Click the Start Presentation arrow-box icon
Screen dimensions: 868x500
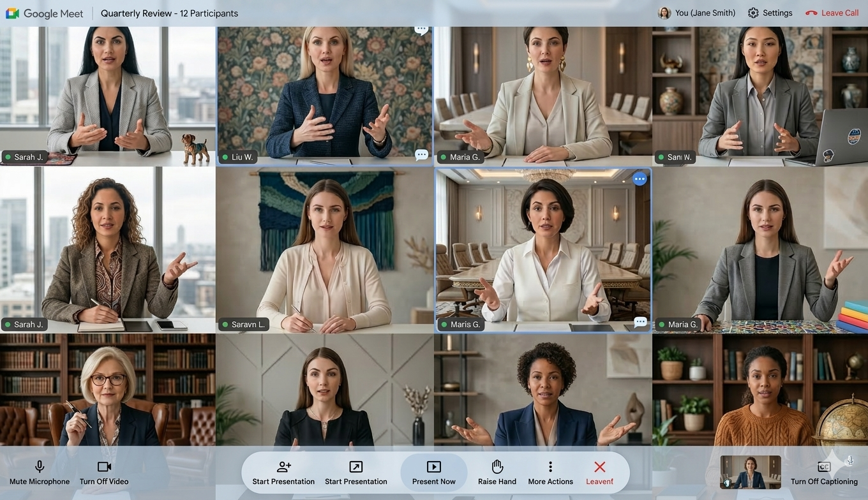click(x=355, y=467)
